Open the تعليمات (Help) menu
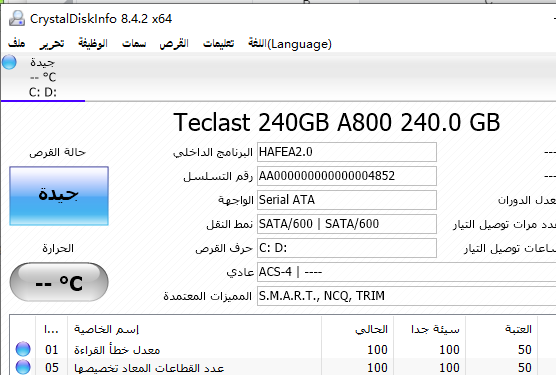 coord(218,44)
